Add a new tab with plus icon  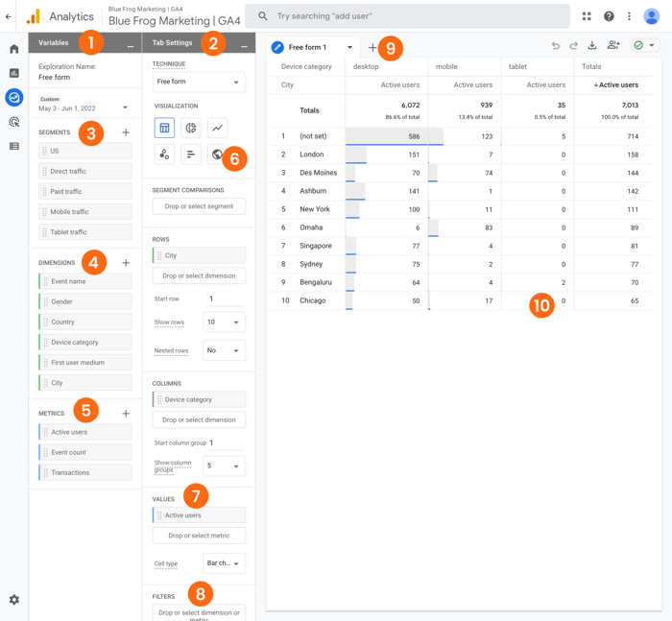372,48
